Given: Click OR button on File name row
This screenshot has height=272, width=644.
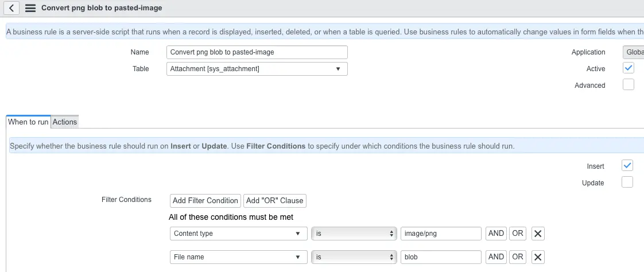Looking at the screenshot, I should 518,257.
